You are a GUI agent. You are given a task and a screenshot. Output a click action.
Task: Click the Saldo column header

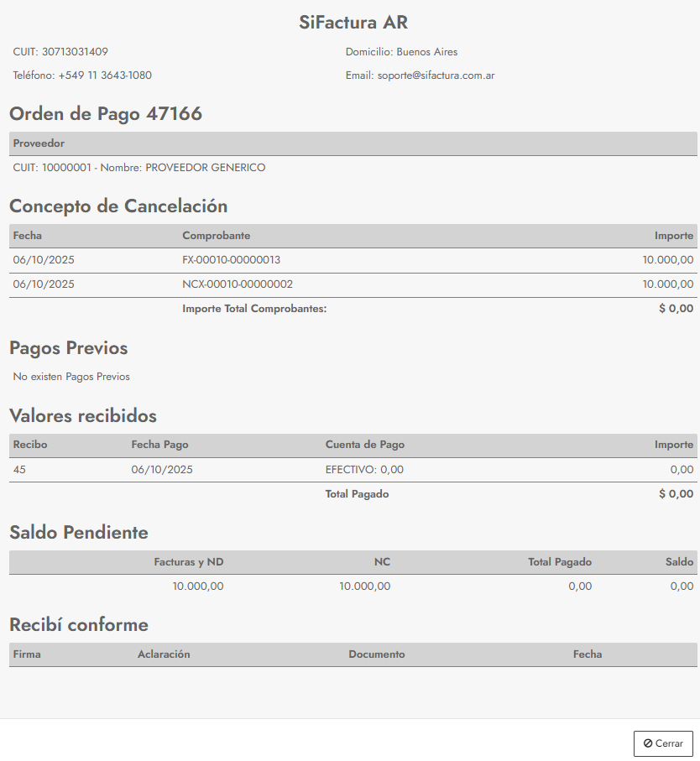coord(678,562)
